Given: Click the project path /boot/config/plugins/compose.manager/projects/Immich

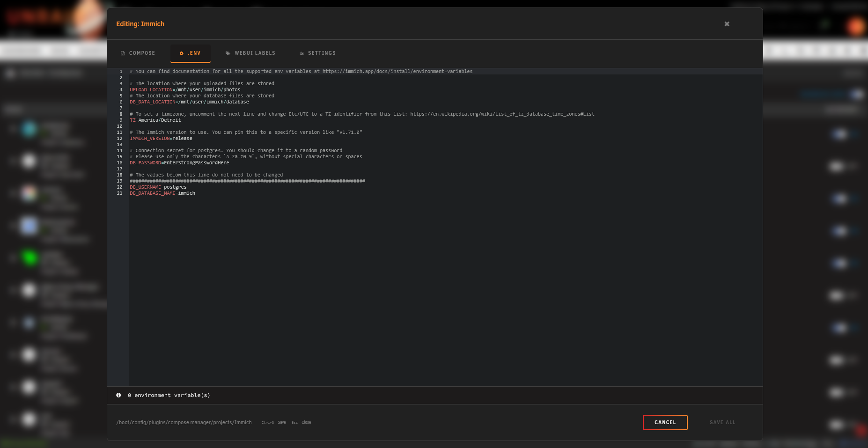Looking at the screenshot, I should [x=184, y=423].
